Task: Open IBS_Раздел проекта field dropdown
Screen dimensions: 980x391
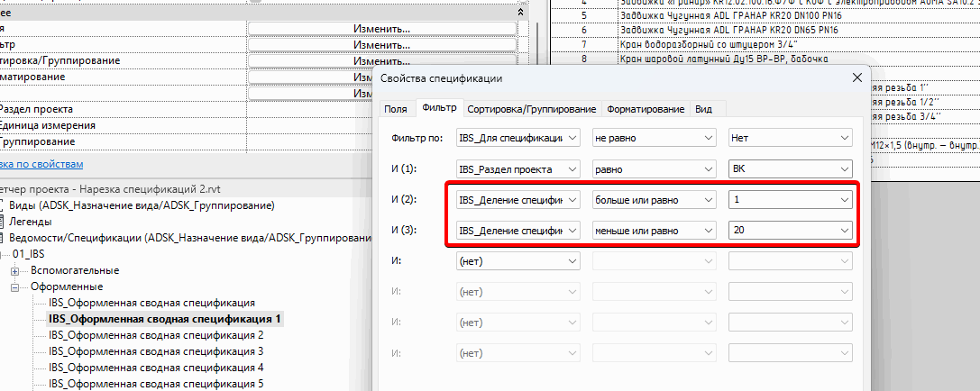Action: pos(518,168)
